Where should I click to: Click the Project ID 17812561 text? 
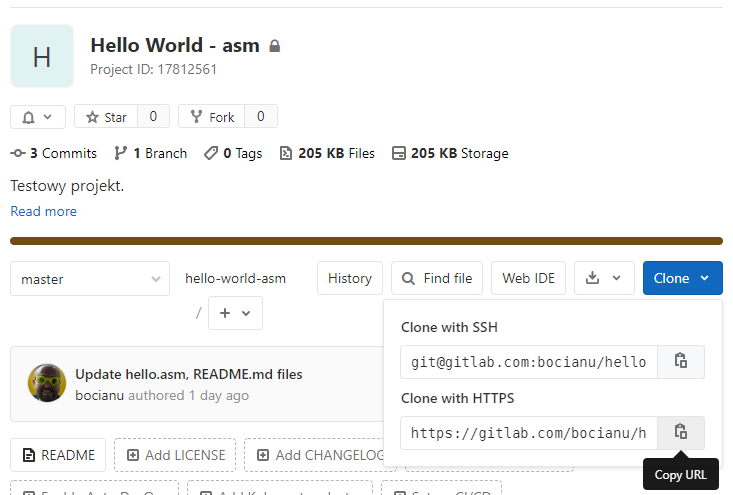[153, 69]
